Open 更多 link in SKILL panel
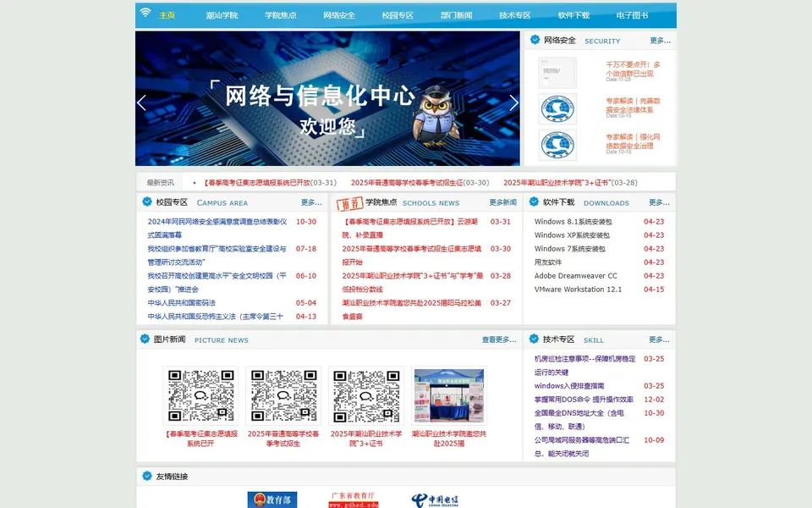The image size is (812, 508). [x=659, y=340]
